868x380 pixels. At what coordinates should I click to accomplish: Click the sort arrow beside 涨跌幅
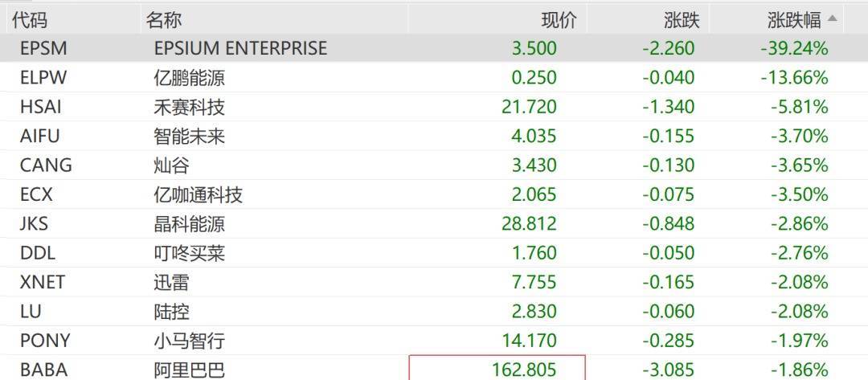pyautogui.click(x=832, y=18)
